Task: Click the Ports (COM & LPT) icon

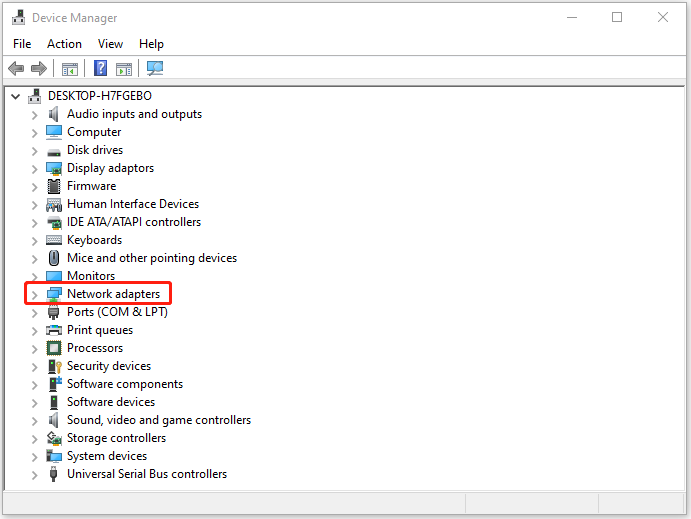Action: coord(53,312)
